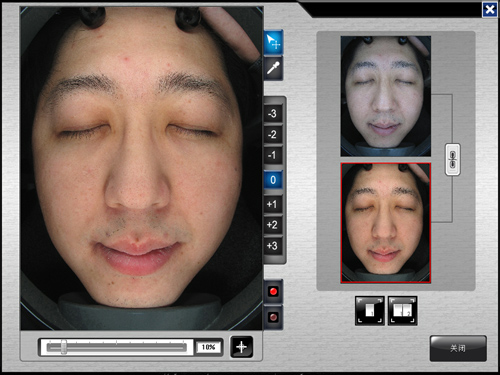Click the dim red dot button
Image resolution: width=500 pixels, height=375 pixels.
pyautogui.click(x=273, y=317)
